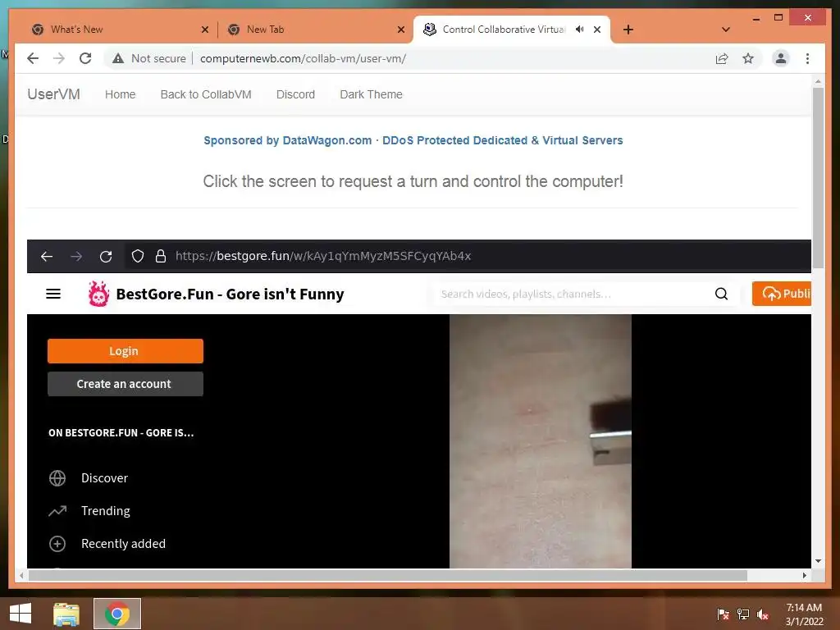Click the BestGore.Fun logo icon
This screenshot has width=840, height=630.
[98, 294]
